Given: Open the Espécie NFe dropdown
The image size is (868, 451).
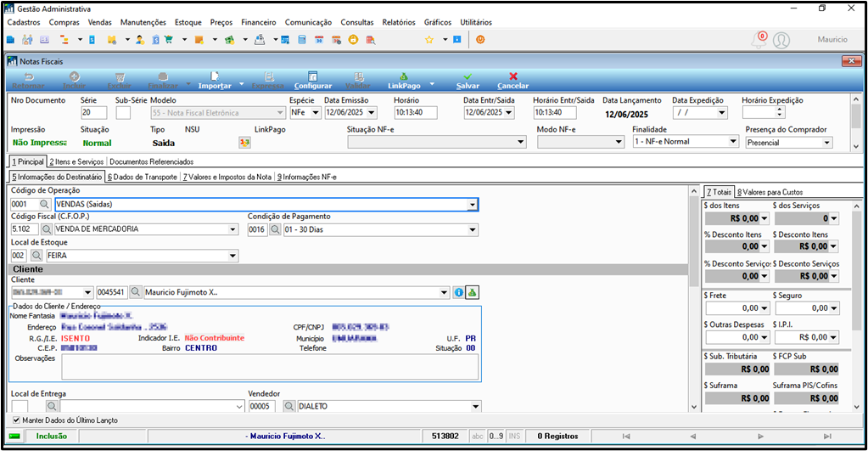Looking at the screenshot, I should point(316,112).
